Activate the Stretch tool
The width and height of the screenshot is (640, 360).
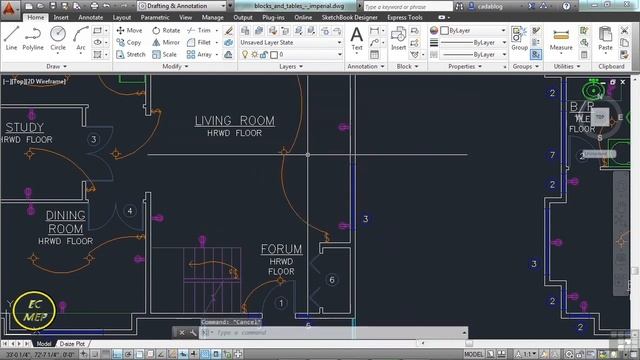point(131,54)
